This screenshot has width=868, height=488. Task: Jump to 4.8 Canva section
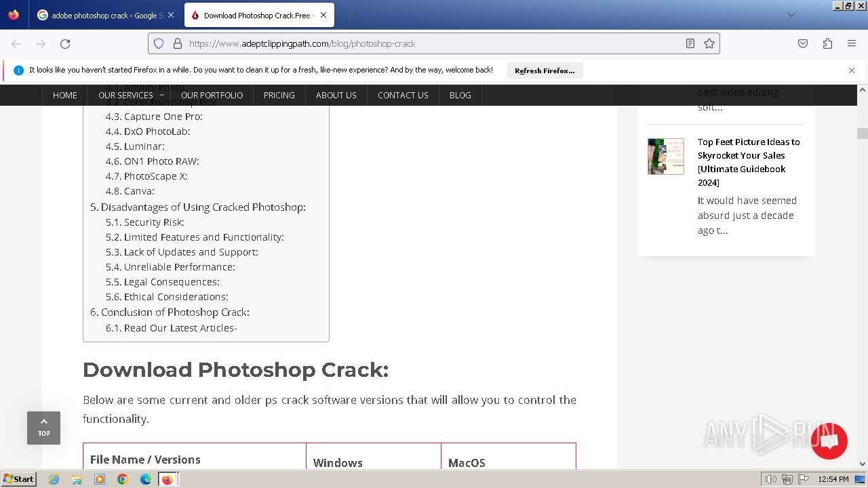click(x=130, y=191)
